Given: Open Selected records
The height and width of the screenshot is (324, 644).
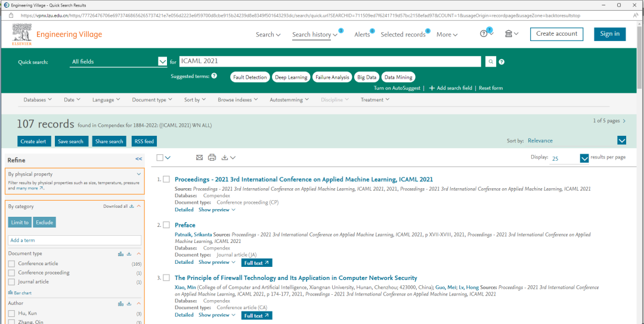Looking at the screenshot, I should pyautogui.click(x=403, y=35).
